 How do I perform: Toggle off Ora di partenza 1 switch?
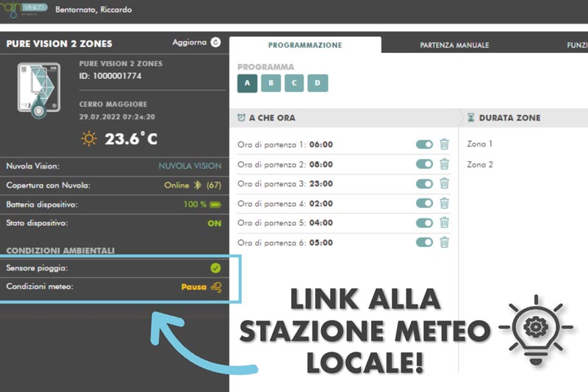click(424, 145)
